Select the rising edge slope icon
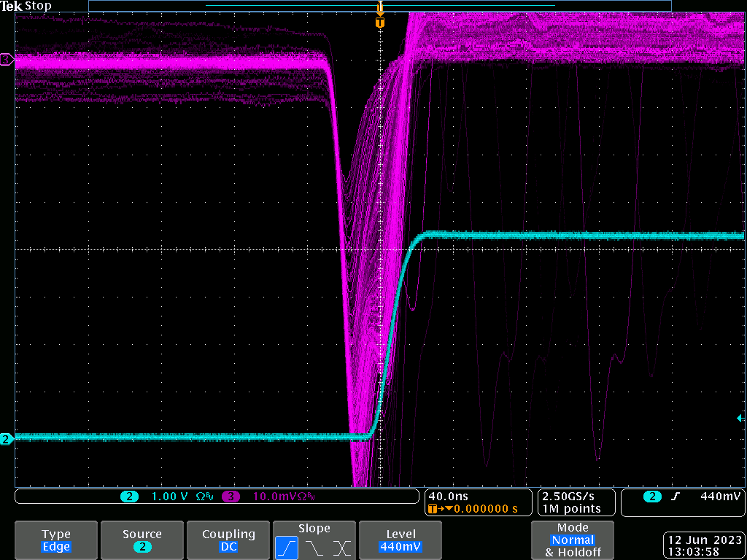747x560 pixels. [x=287, y=548]
